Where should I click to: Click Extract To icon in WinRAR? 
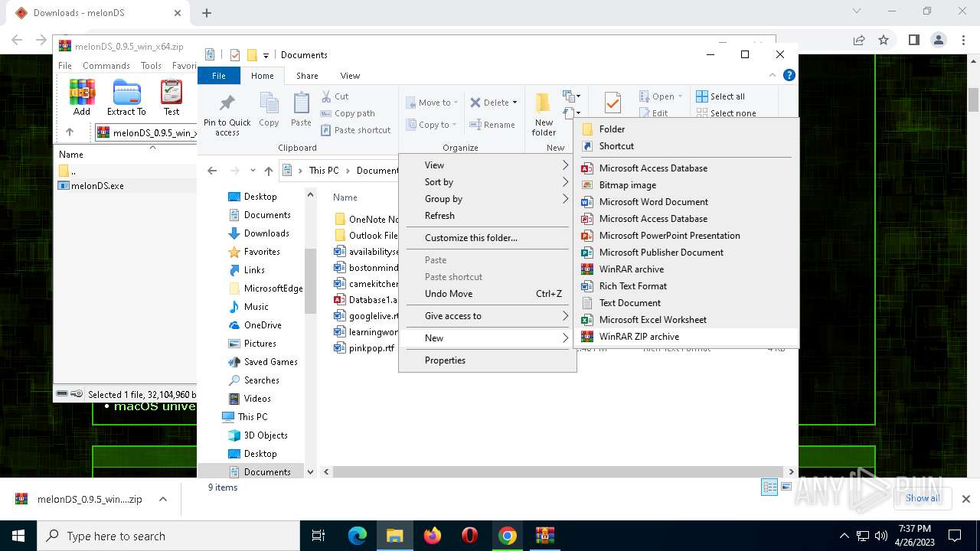[x=126, y=97]
